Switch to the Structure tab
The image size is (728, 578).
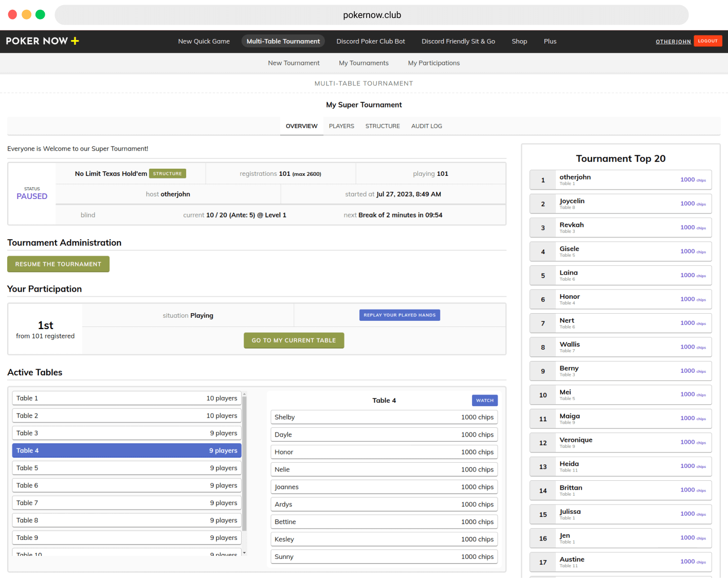(x=383, y=126)
